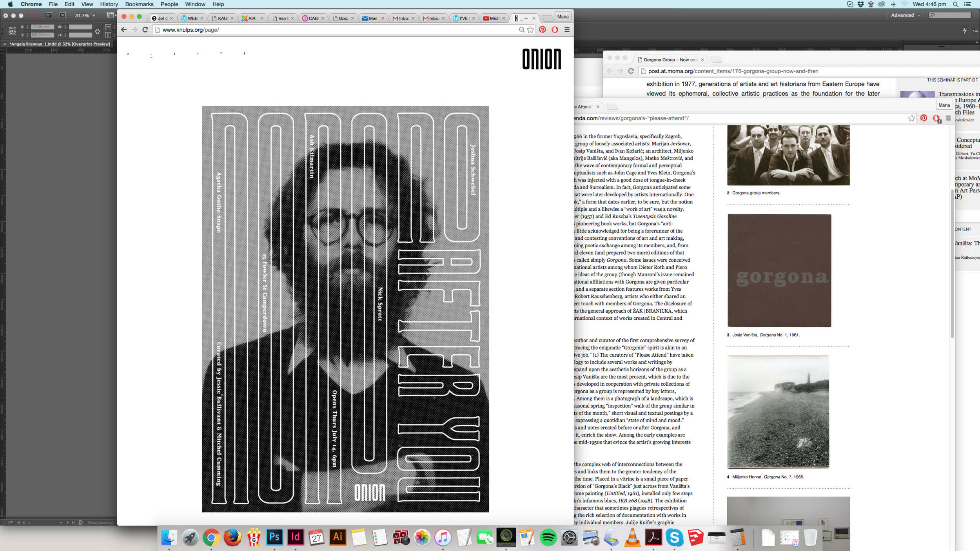Close the CAB tab
The width and height of the screenshot is (980, 551).
point(323,18)
